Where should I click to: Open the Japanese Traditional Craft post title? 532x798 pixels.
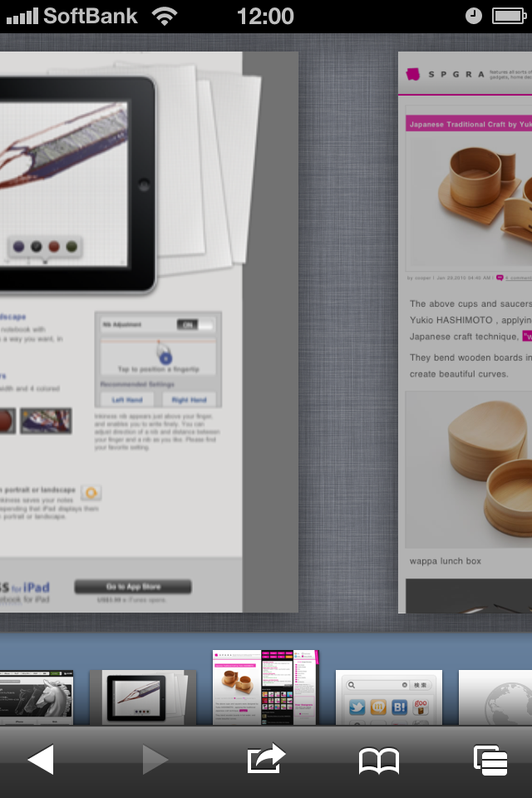469,124
